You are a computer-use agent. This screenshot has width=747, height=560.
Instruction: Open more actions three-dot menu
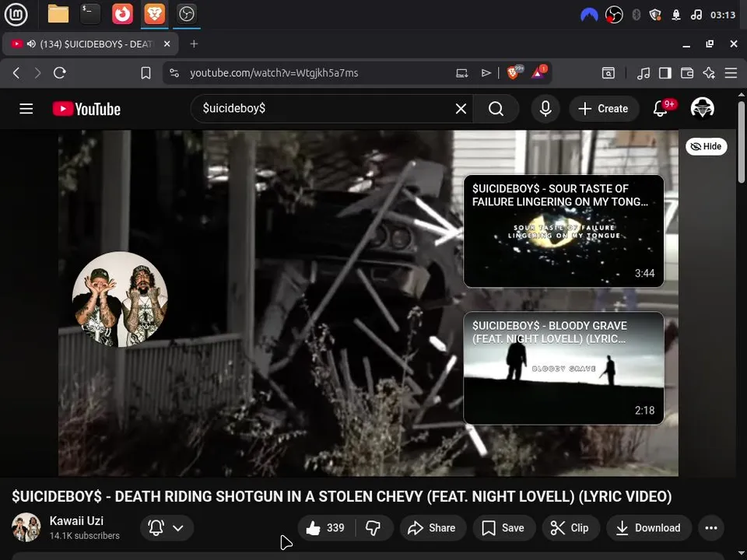tap(711, 527)
